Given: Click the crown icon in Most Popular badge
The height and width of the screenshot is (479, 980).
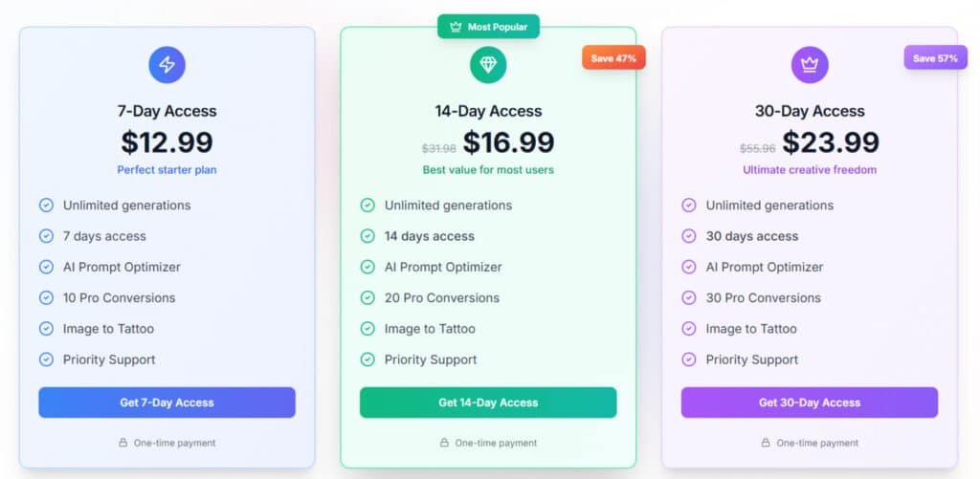Looking at the screenshot, I should pyautogui.click(x=456, y=27).
